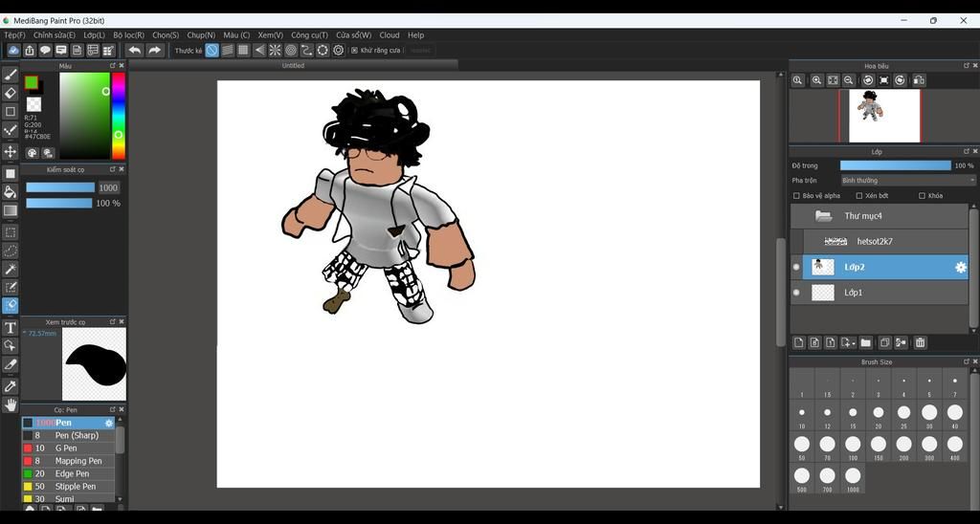Click the rainbow hue strip
The width and height of the screenshot is (980, 524).
(118, 116)
